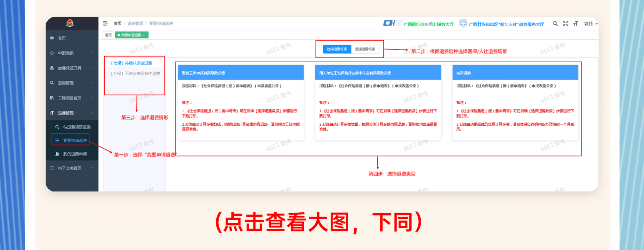Expand the 缴费凭证开具 menu chevron
This screenshot has height=250, width=644.
pyautogui.click(x=91, y=68)
